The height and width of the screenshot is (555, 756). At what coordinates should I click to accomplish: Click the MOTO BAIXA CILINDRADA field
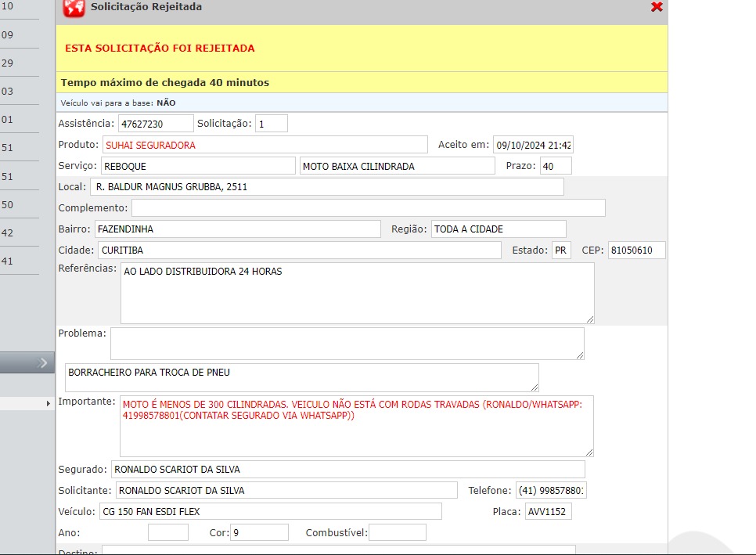pos(398,166)
